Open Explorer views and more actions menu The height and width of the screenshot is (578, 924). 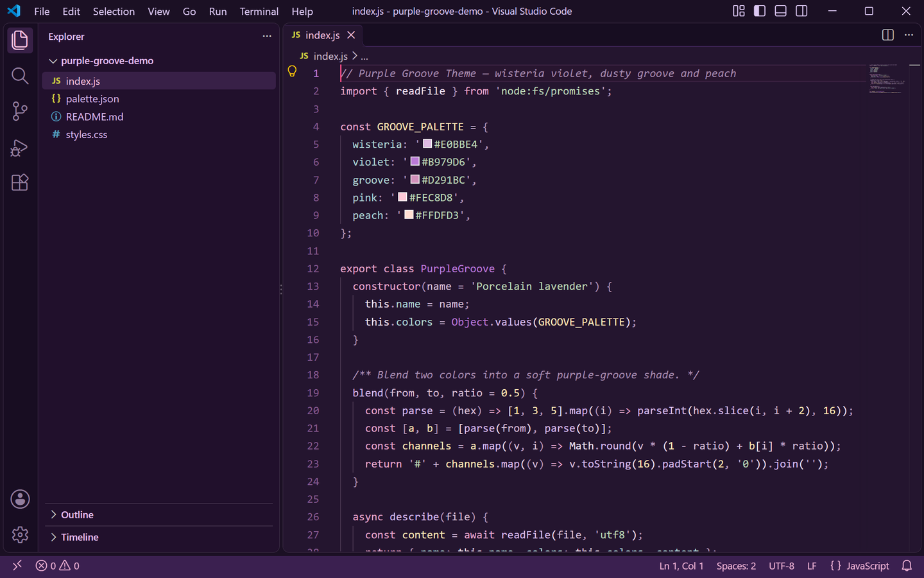(x=267, y=36)
